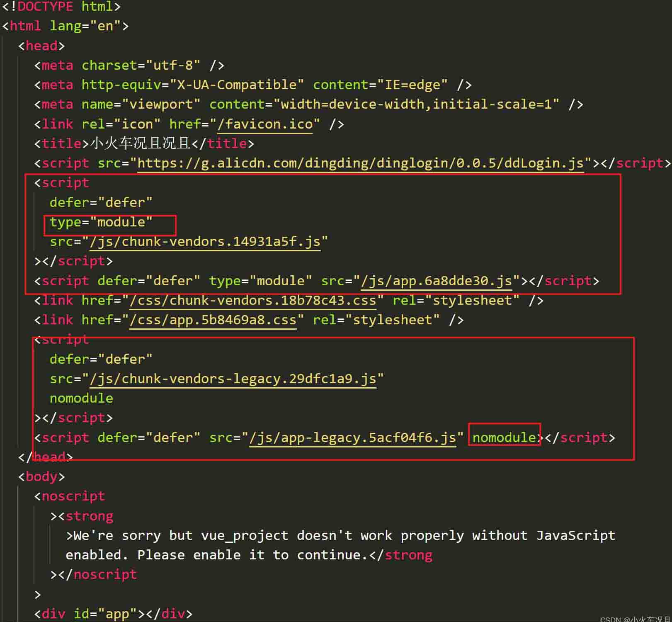The height and width of the screenshot is (622, 672).
Task: Select the defer="defer" attribute
Action: (x=100, y=202)
